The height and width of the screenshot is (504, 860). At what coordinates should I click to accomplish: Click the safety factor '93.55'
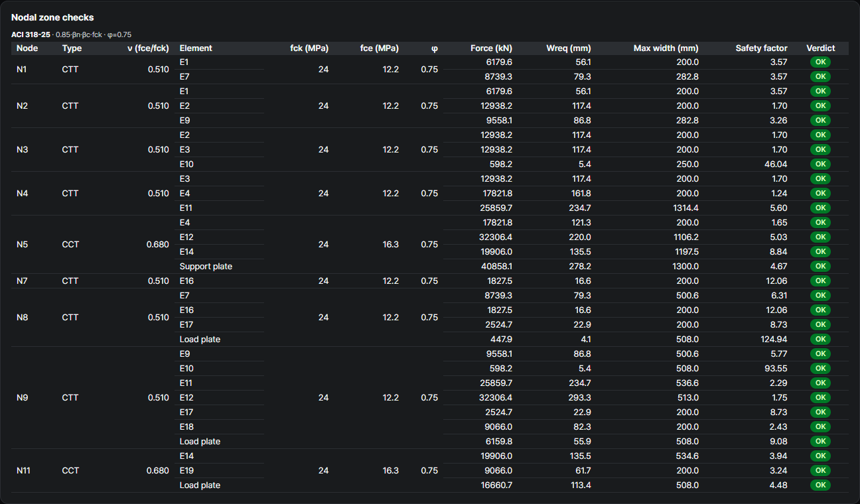tap(776, 368)
